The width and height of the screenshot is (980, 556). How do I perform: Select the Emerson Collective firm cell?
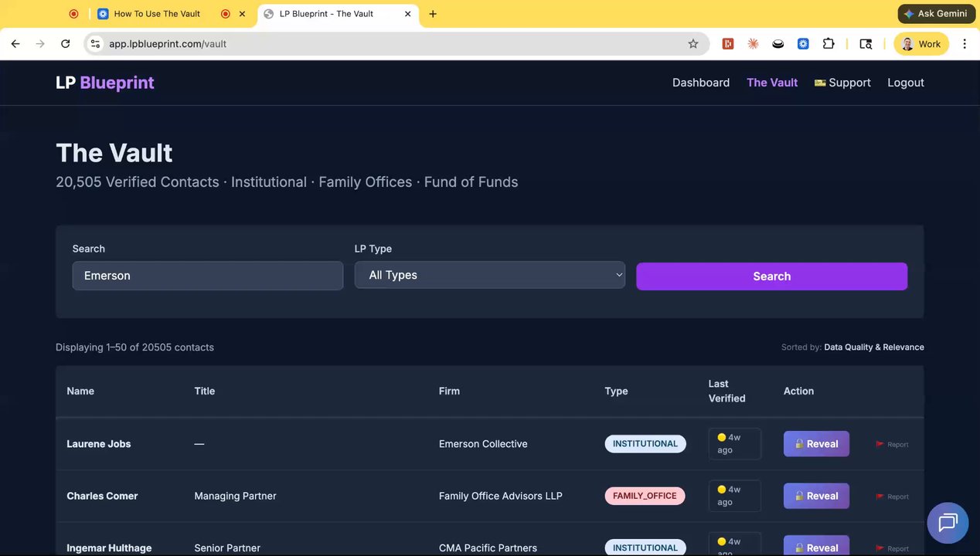(483, 444)
